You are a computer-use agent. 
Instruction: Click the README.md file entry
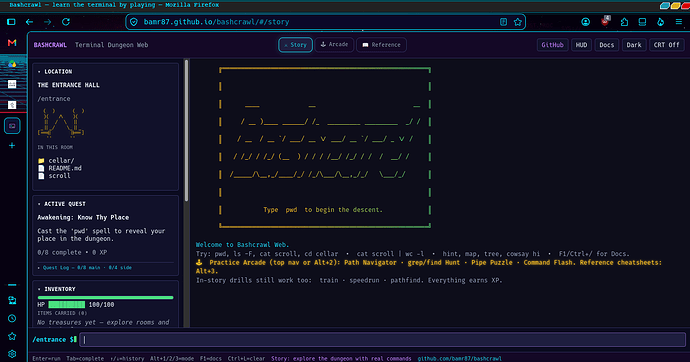60,168
